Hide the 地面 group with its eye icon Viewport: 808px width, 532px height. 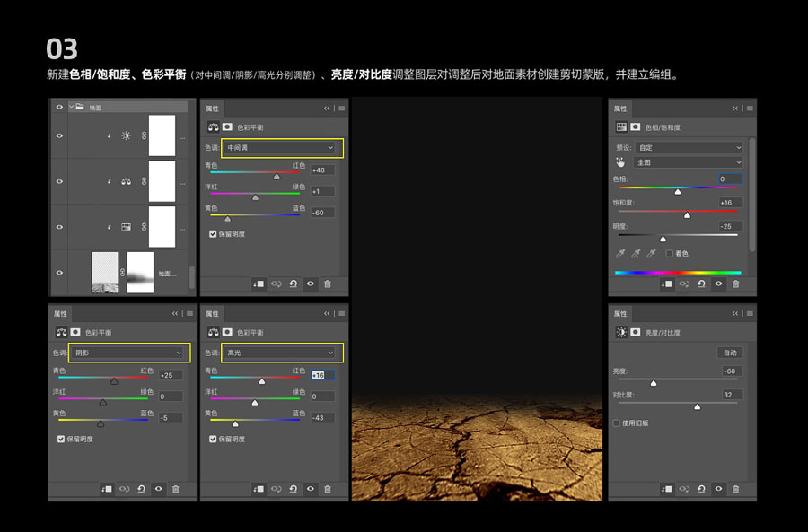(59, 107)
